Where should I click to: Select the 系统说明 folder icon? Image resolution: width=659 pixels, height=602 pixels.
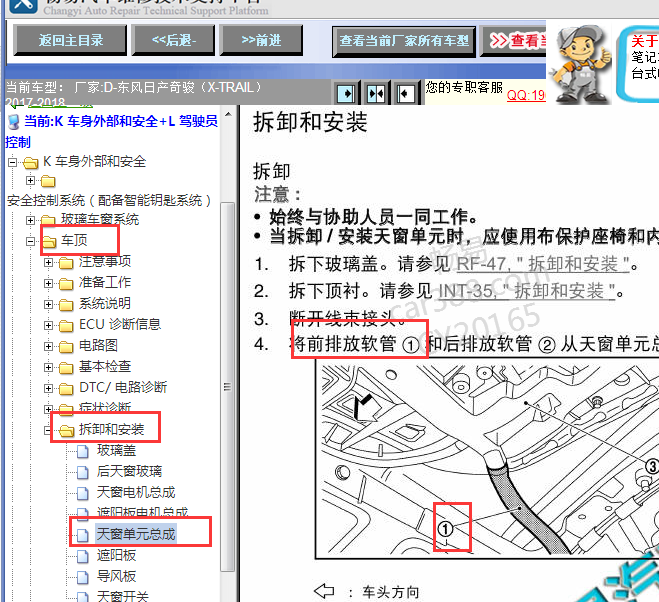[x=66, y=305]
